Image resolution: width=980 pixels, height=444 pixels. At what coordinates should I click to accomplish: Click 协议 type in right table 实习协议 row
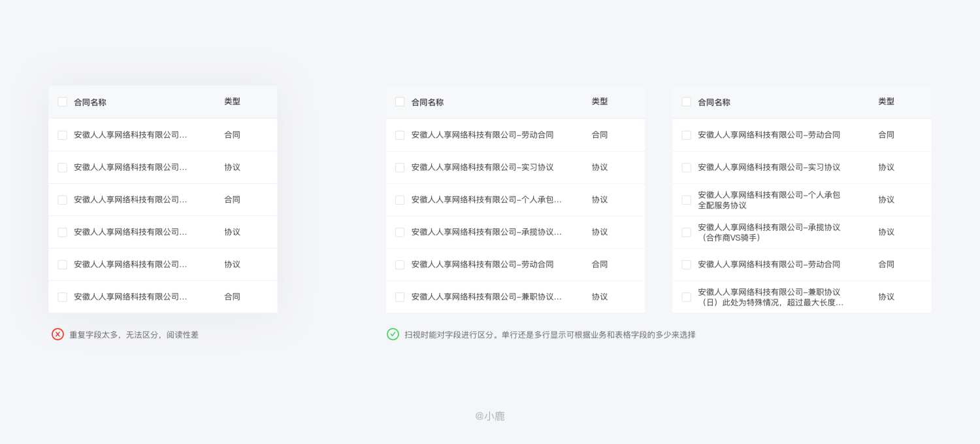tap(886, 167)
